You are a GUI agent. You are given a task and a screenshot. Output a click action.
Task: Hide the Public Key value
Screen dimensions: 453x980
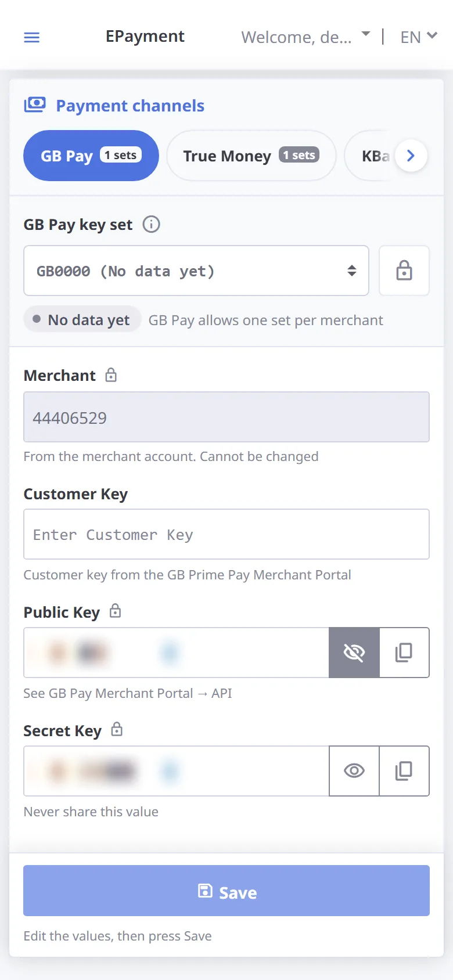[354, 653]
